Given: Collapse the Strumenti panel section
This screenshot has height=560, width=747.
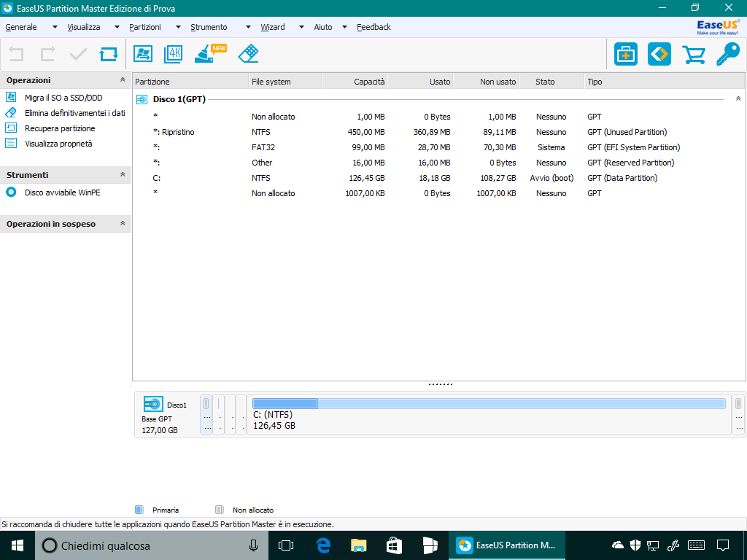Looking at the screenshot, I should tap(123, 175).
